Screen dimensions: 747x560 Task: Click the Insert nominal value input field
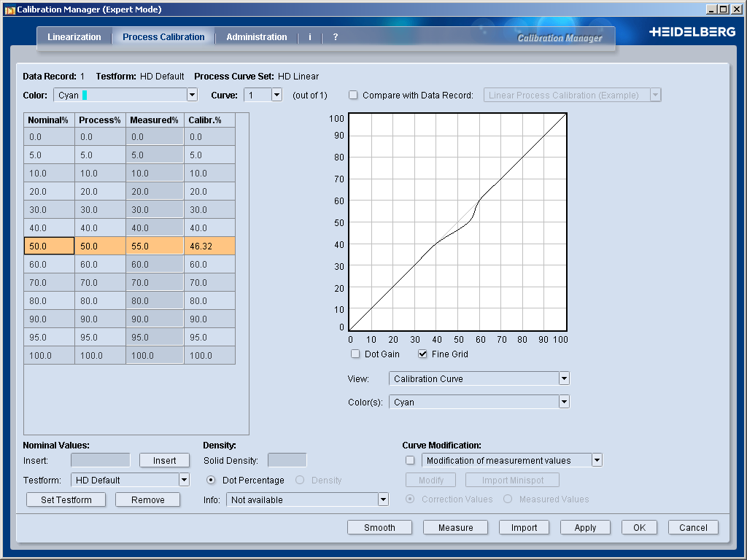click(100, 460)
